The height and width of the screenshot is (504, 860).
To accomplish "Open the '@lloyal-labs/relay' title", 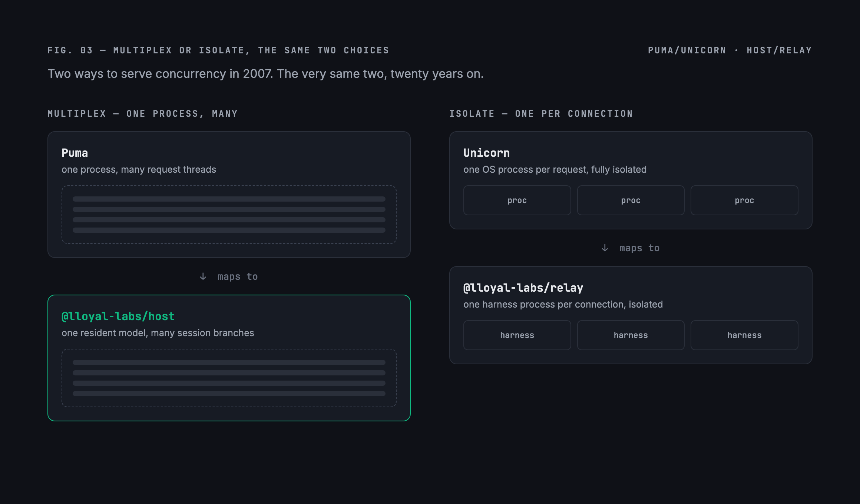I will [523, 288].
